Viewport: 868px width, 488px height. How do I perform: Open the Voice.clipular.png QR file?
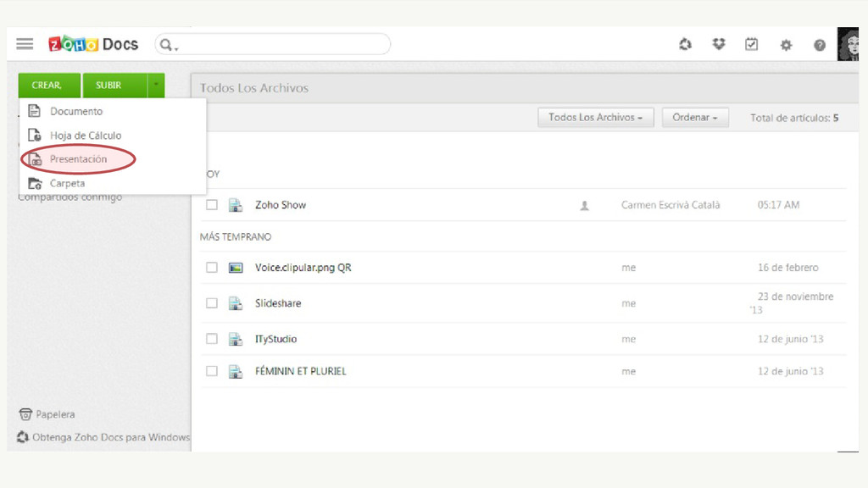[x=303, y=268]
